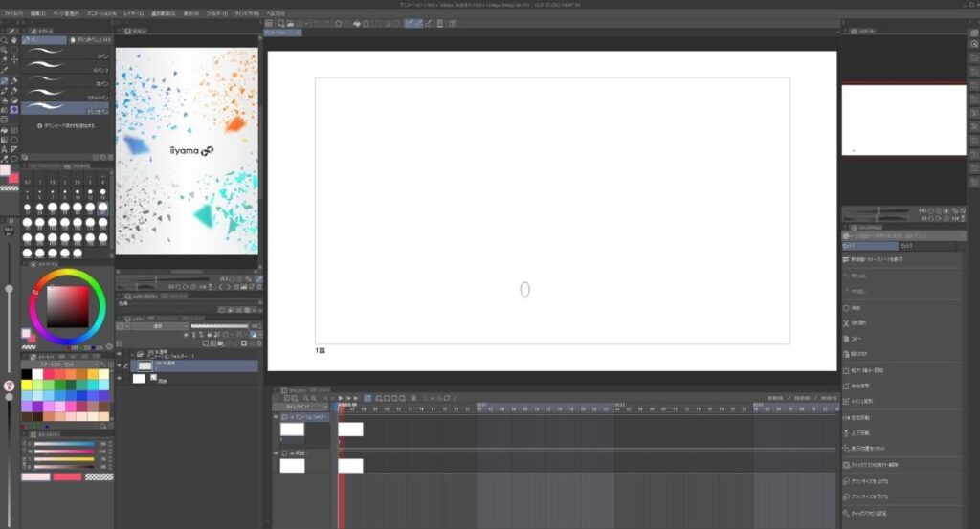
Task: Click the scissors cut icon in quick access
Action: pos(847,323)
